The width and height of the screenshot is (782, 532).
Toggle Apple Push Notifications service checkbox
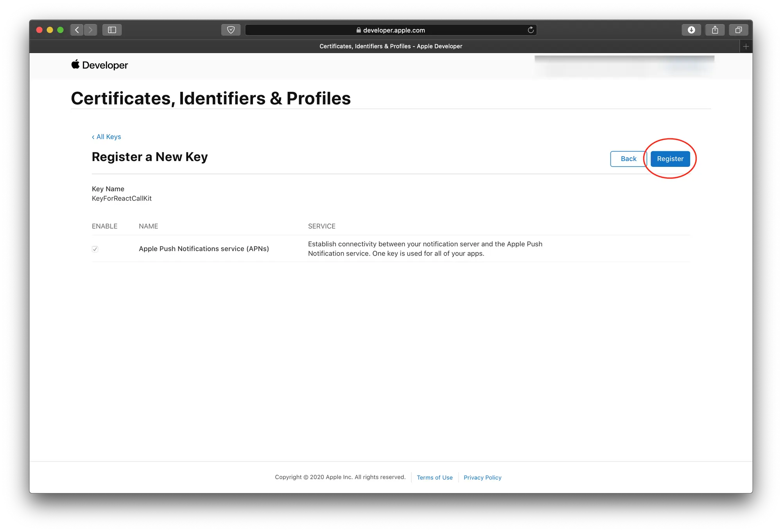coord(95,249)
